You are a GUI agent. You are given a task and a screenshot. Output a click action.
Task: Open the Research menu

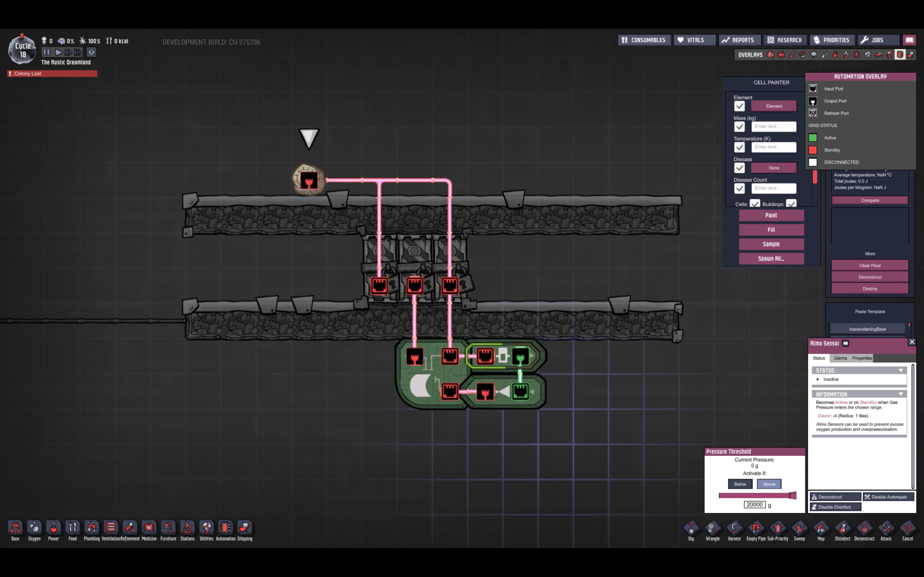[x=785, y=40]
